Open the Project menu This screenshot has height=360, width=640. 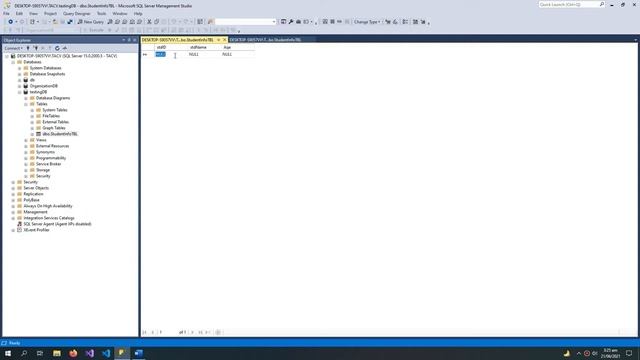[x=50, y=13]
